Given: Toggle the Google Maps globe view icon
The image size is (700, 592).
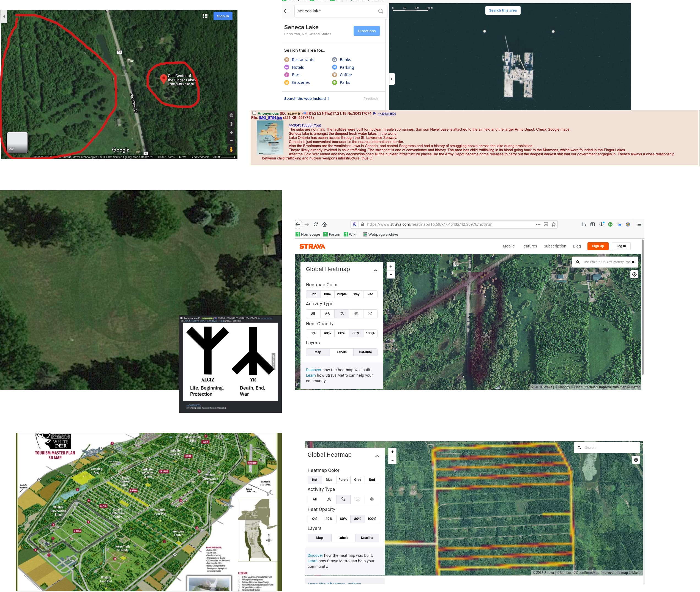Looking at the screenshot, I should [231, 115].
